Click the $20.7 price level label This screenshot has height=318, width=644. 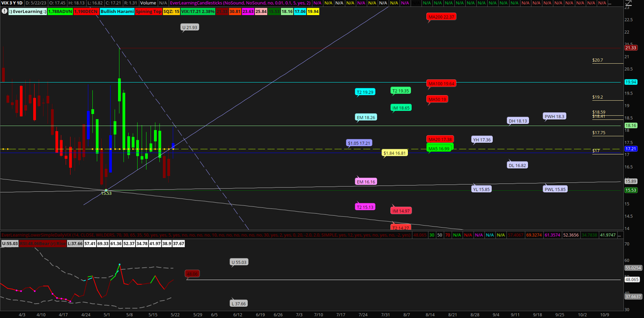598,61
